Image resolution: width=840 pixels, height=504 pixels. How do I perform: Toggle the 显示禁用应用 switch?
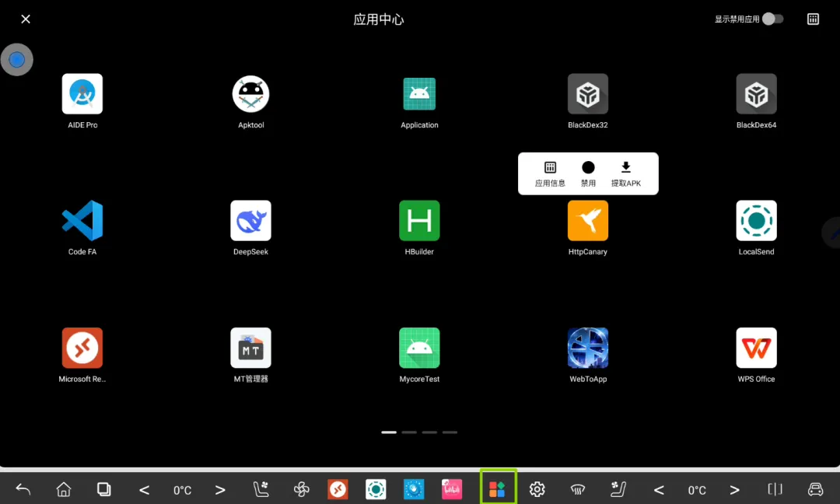pyautogui.click(x=772, y=19)
